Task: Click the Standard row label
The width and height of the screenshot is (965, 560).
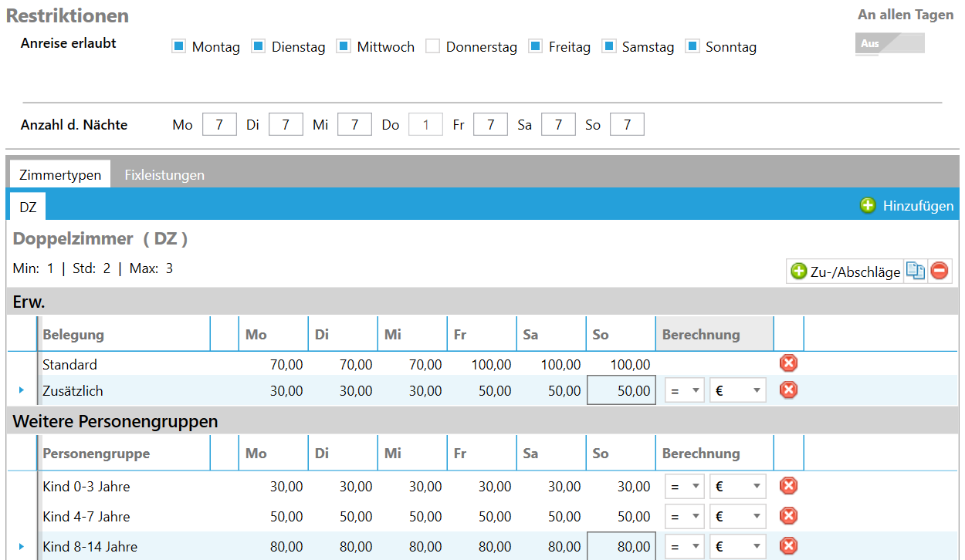Action: [x=69, y=364]
